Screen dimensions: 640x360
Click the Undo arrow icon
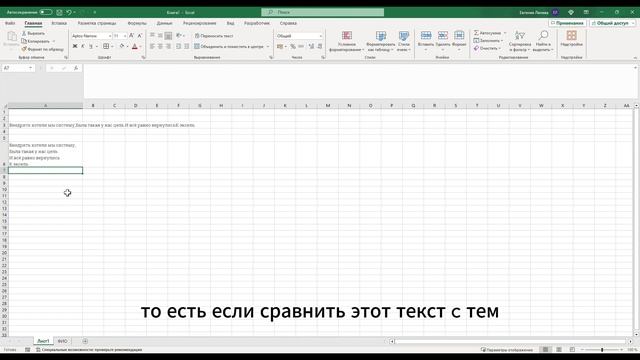69,12
